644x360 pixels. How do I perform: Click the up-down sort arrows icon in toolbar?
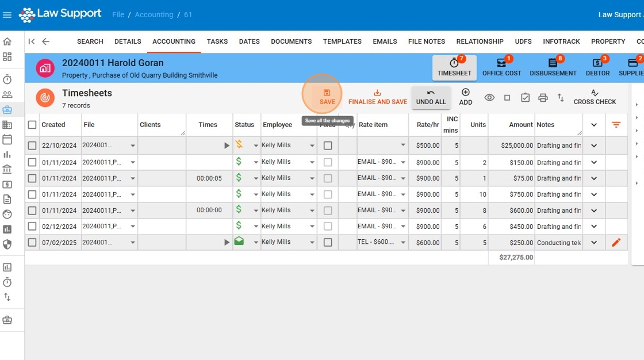pos(561,98)
